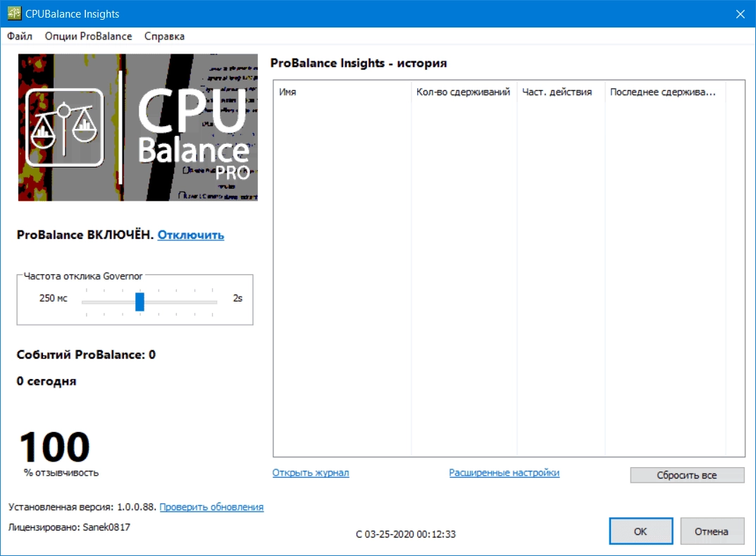Image resolution: width=756 pixels, height=556 pixels.
Task: Click the Установленная версия: 1.0.0.88 text
Action: point(82,507)
